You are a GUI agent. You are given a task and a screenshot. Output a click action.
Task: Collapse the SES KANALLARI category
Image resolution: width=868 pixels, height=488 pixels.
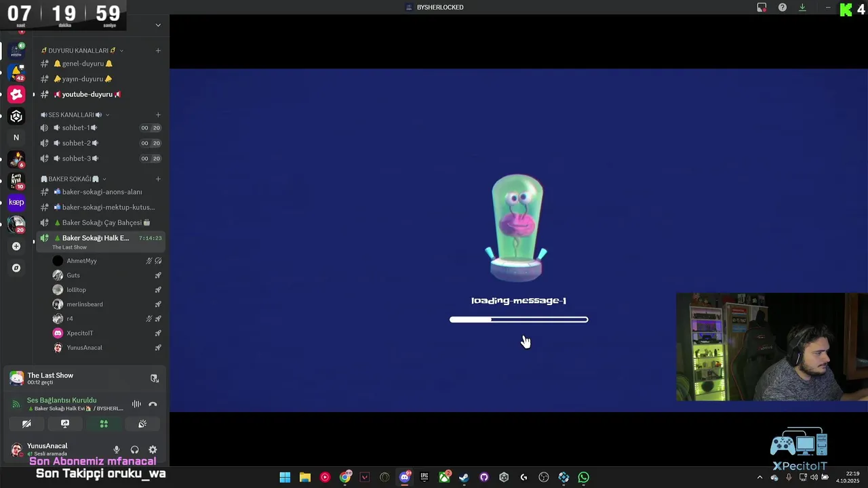(x=75, y=115)
